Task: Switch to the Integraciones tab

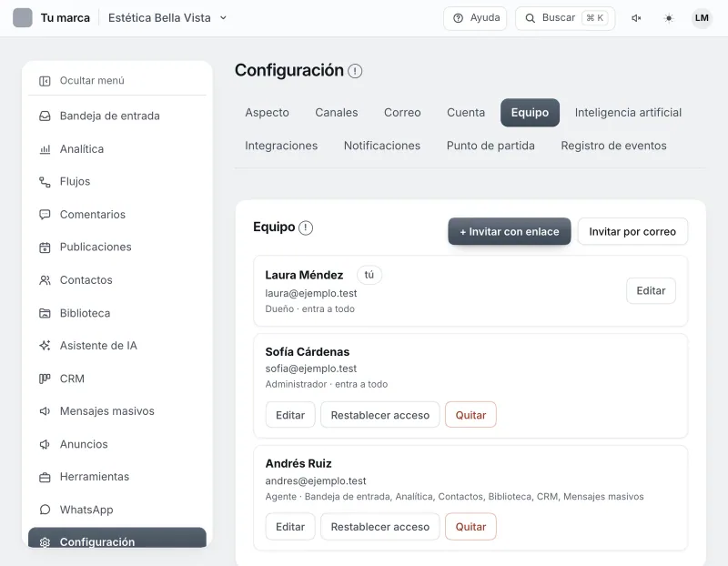Action: pos(281,146)
